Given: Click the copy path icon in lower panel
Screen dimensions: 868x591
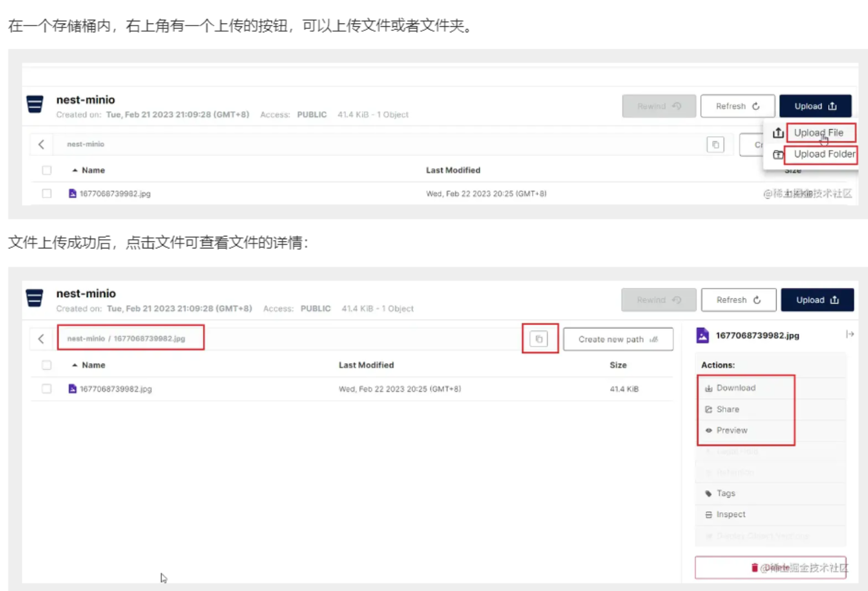Looking at the screenshot, I should pyautogui.click(x=539, y=339).
